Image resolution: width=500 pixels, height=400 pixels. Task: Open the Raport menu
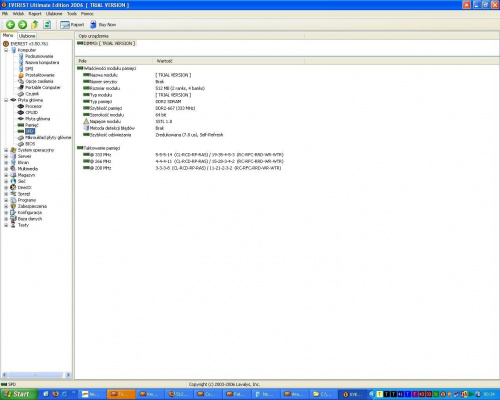coord(35,14)
